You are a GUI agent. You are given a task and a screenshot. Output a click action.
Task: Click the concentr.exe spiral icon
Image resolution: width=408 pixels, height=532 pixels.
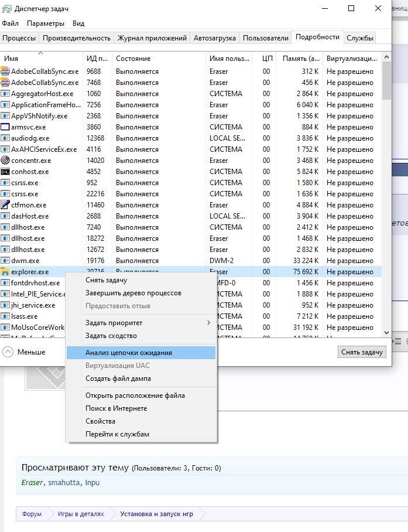pyautogui.click(x=5, y=160)
